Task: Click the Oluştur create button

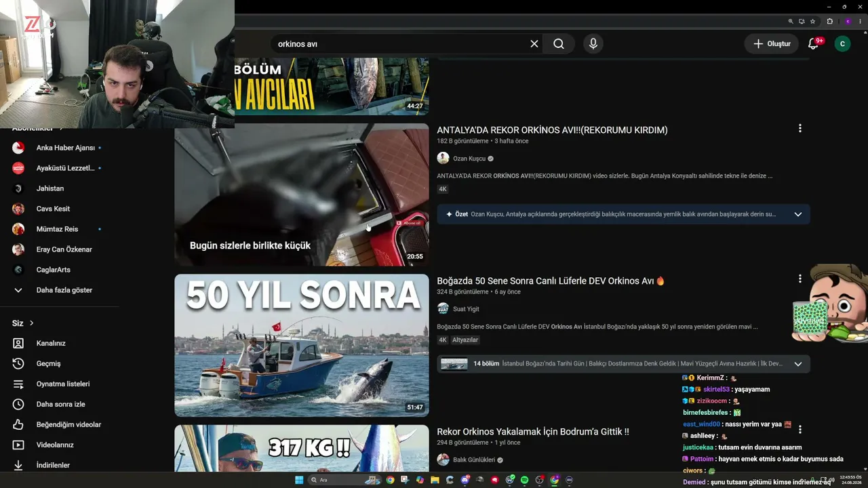Action: coord(772,44)
